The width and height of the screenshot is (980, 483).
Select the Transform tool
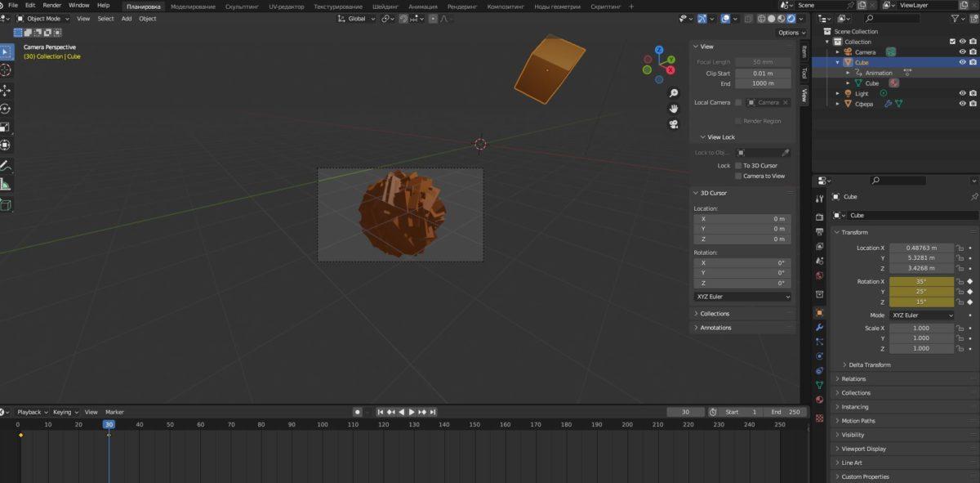6,145
